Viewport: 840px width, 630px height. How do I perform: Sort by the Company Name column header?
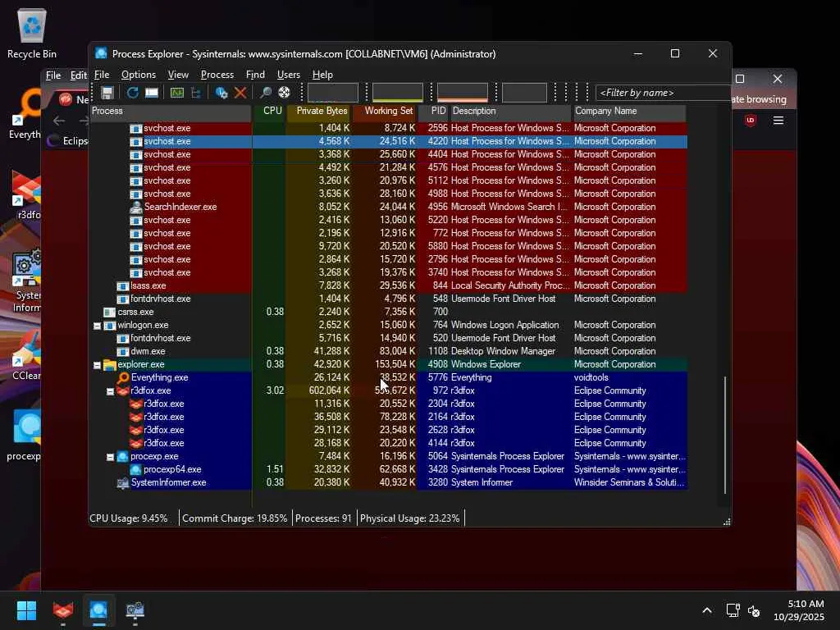click(629, 111)
